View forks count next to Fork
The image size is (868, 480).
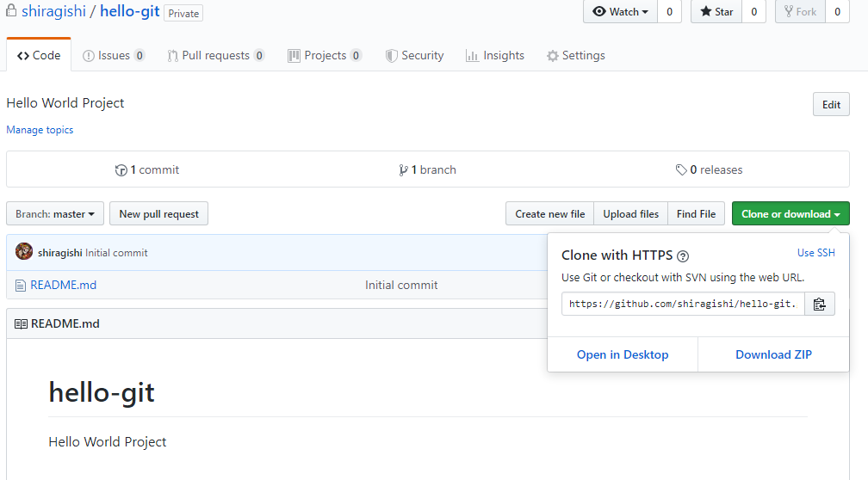tap(837, 12)
